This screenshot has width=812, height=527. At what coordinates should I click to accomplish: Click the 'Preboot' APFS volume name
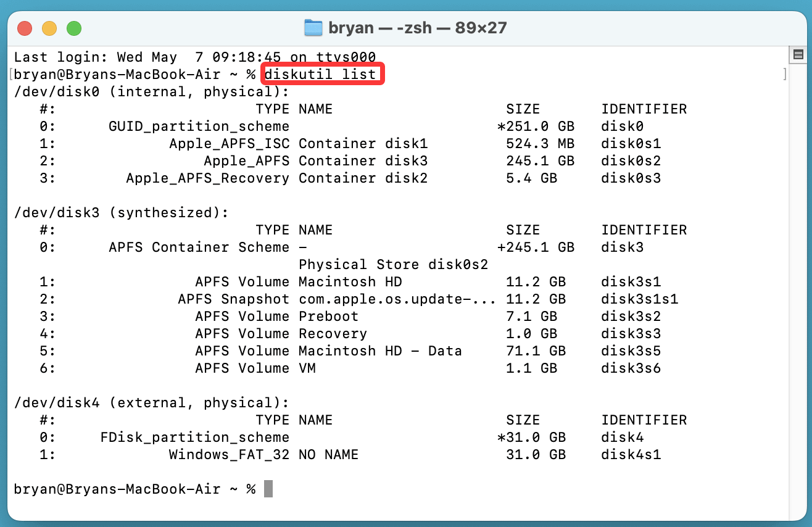[328, 317]
